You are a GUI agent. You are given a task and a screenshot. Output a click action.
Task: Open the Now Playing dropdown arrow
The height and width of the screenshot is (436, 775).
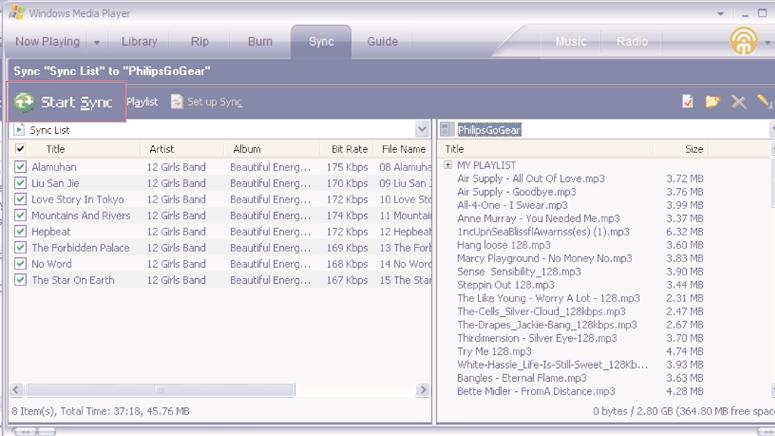point(97,43)
